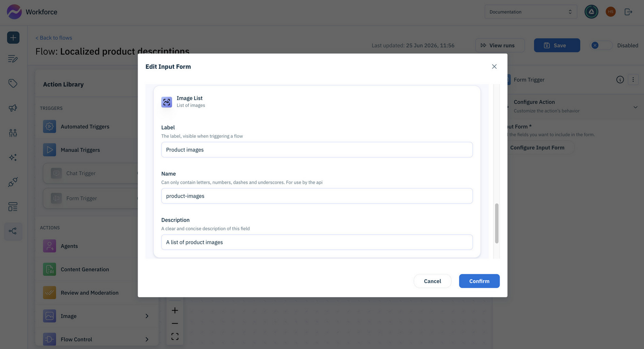This screenshot has height=349, width=644.
Task: Click the Automated Triggers icon
Action: click(50, 127)
